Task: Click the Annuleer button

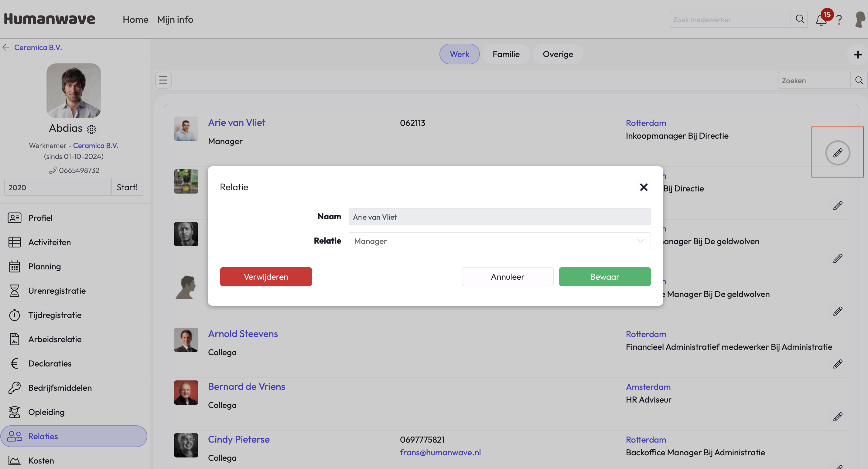Action: pos(507,277)
